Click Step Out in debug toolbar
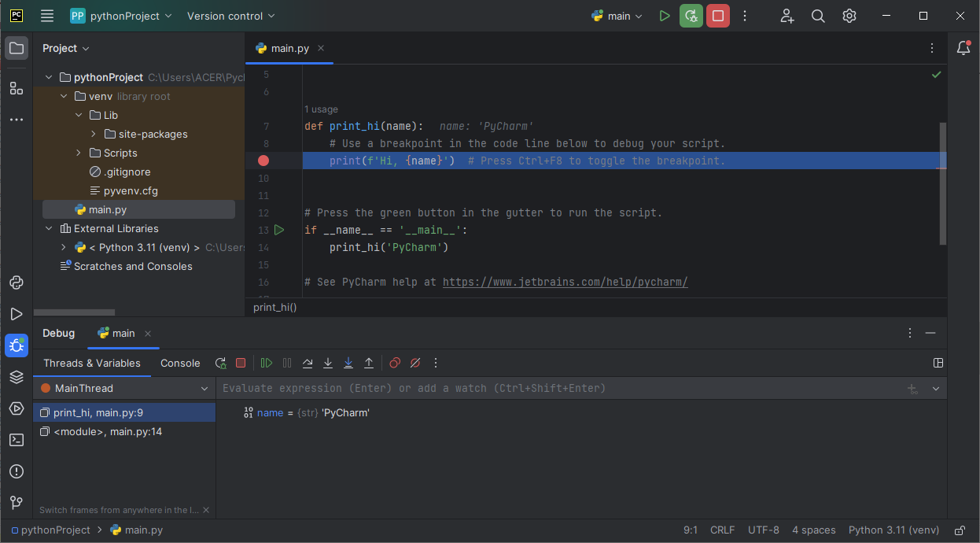Screen dimensions: 980x543 (x=369, y=363)
